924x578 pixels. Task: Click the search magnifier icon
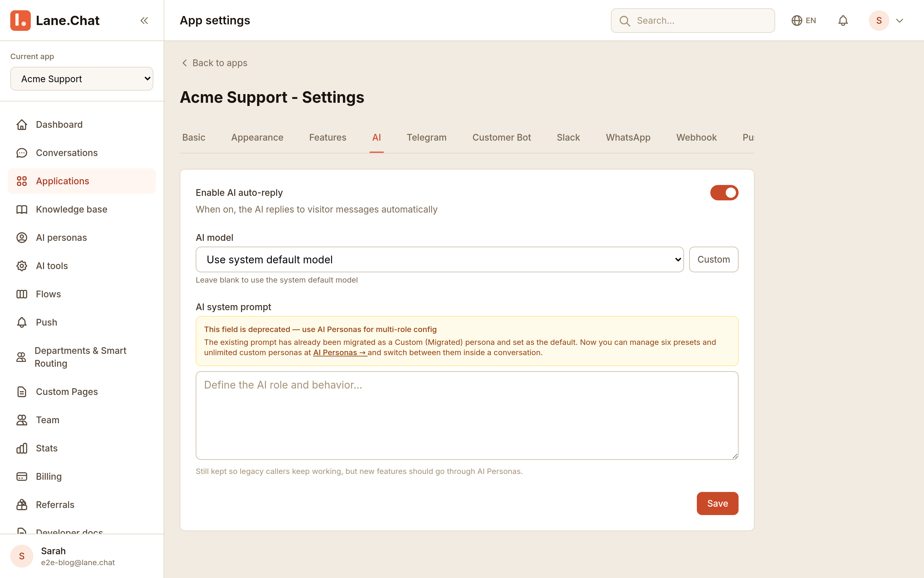click(x=625, y=21)
